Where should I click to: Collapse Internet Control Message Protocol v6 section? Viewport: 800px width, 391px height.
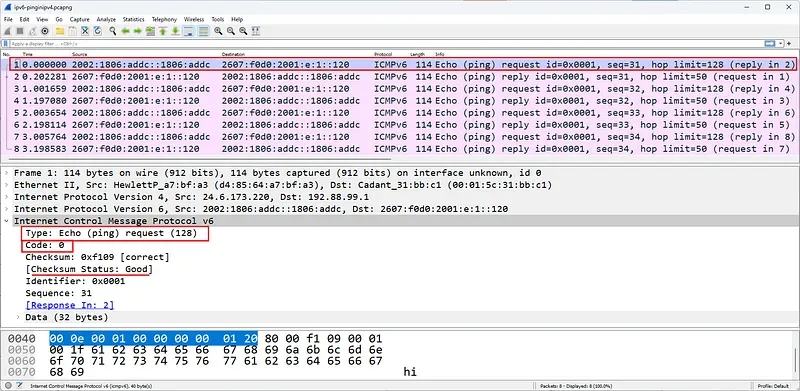(x=6, y=221)
